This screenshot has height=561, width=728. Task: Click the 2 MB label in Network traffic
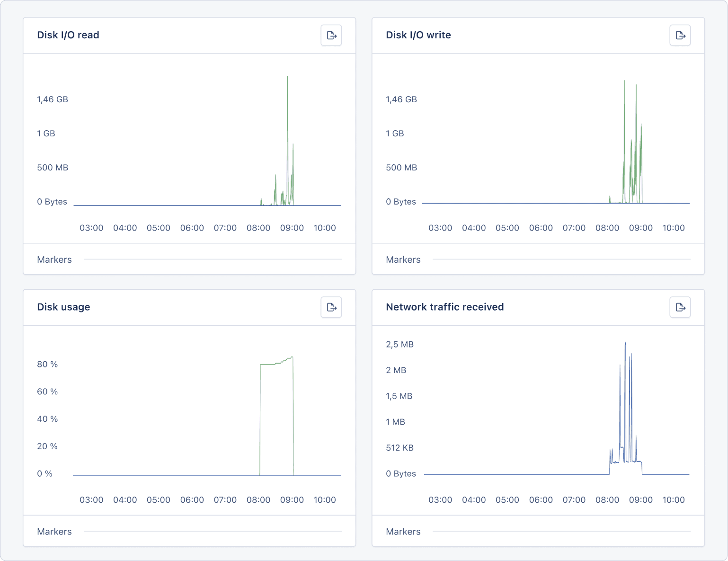point(396,370)
